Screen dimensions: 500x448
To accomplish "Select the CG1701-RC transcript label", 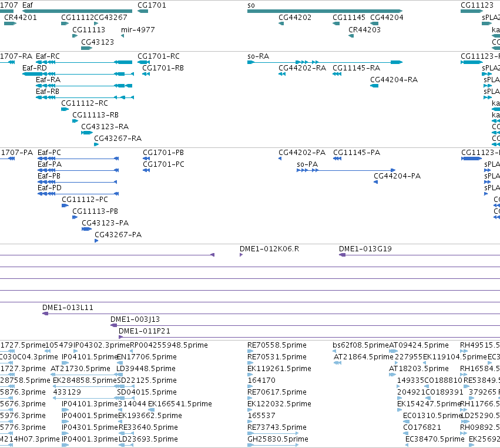I will point(159,56).
